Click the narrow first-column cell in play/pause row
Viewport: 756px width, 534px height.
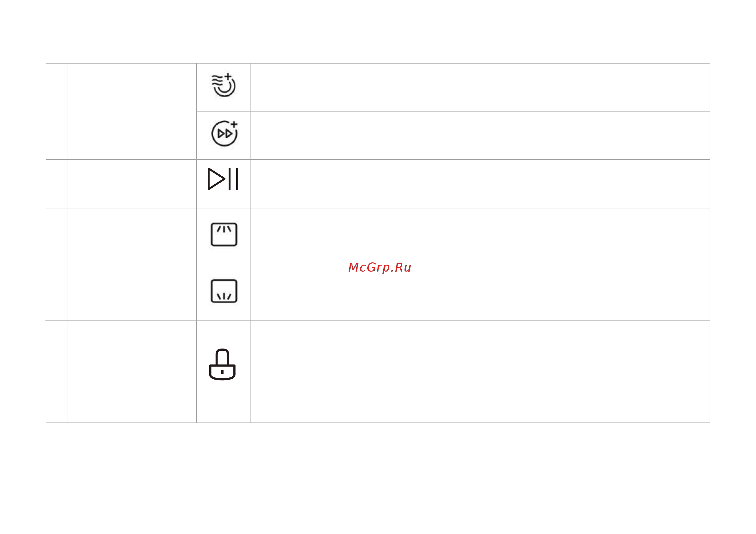click(57, 184)
